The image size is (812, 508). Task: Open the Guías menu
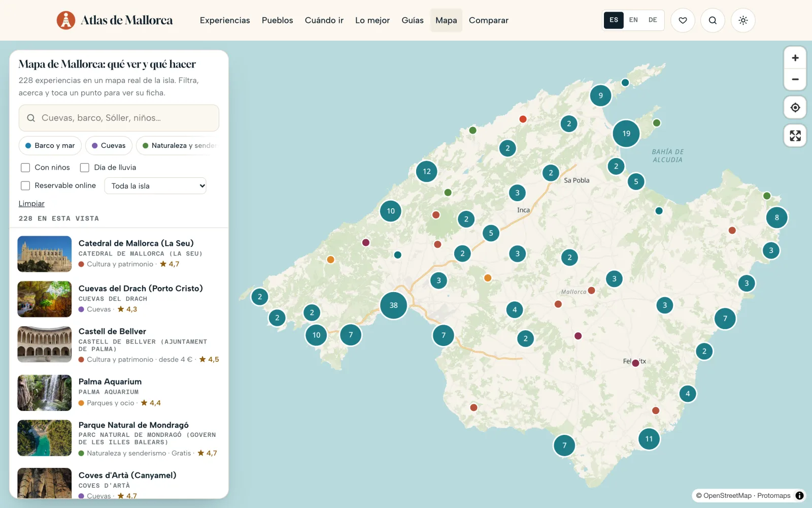(x=413, y=20)
